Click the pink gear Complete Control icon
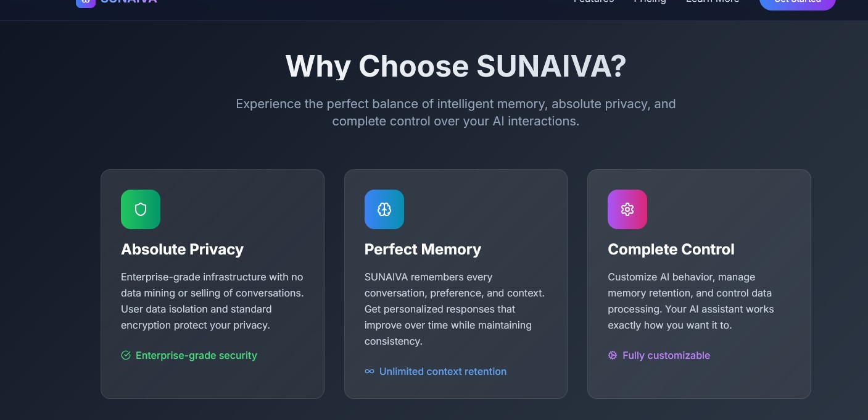868x420 pixels. coord(627,209)
